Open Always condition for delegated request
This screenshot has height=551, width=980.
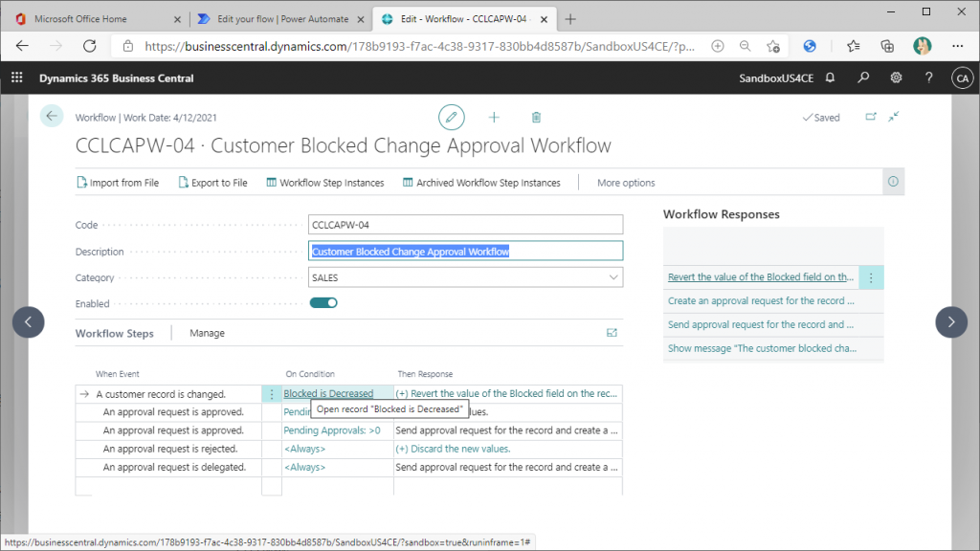click(305, 467)
